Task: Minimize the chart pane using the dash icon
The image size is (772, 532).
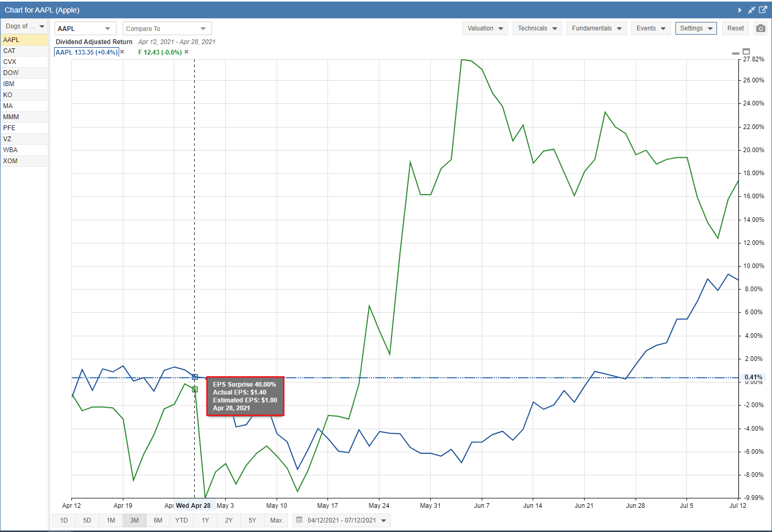Action: click(736, 53)
